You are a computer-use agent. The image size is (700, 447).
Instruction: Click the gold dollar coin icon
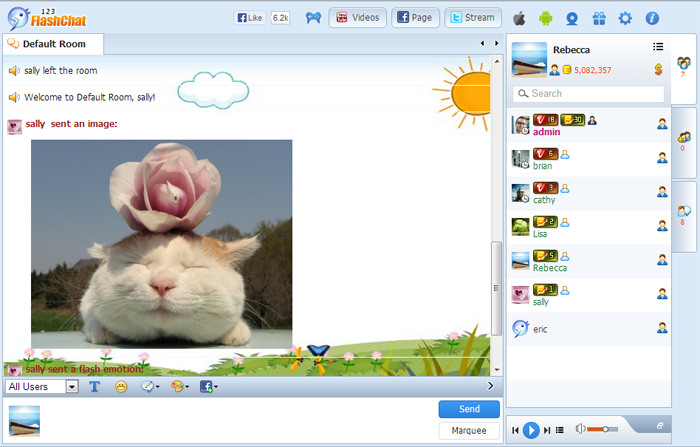point(659,69)
